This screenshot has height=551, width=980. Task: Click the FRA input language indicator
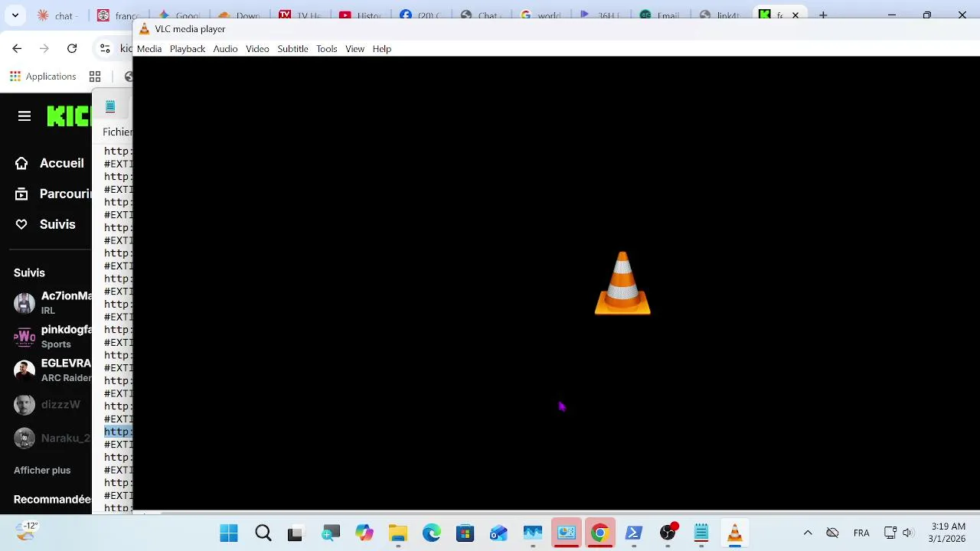(x=861, y=533)
